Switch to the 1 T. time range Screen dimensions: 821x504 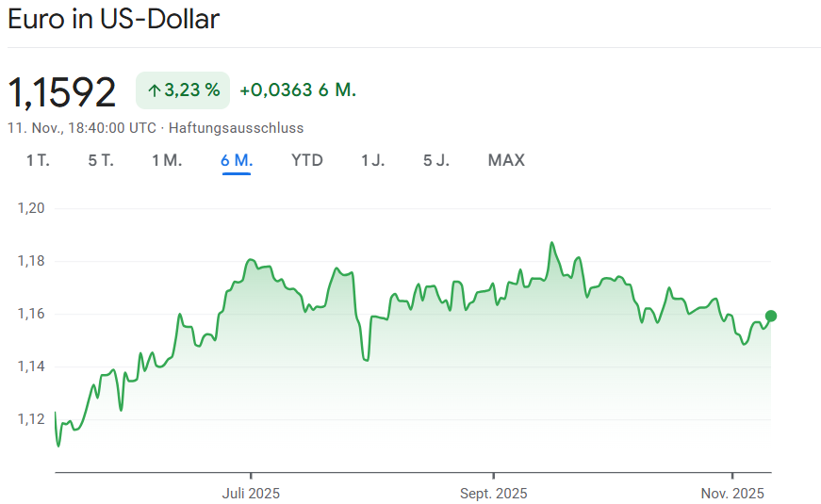tap(38, 160)
